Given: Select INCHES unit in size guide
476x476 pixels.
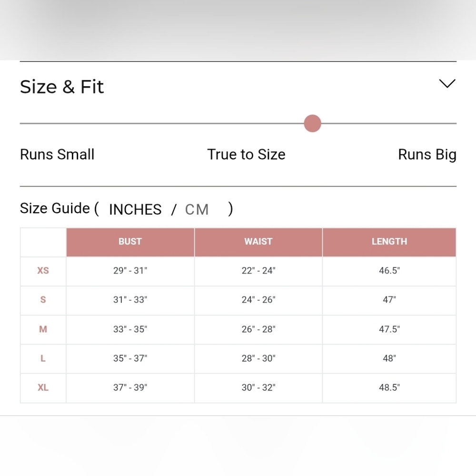Looking at the screenshot, I should (135, 209).
